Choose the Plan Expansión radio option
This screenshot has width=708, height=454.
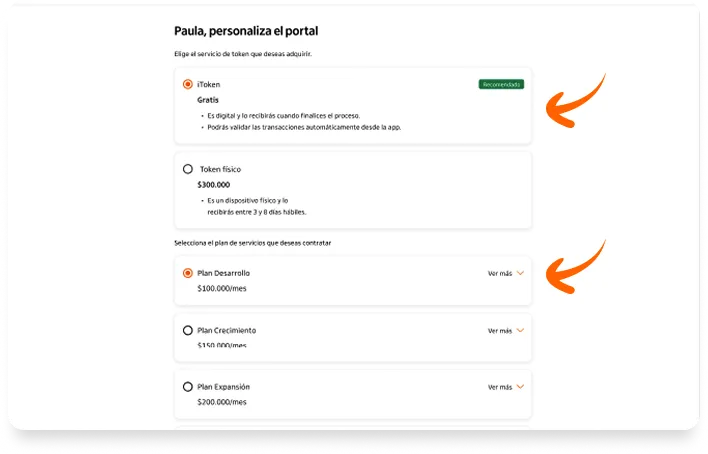click(x=187, y=387)
